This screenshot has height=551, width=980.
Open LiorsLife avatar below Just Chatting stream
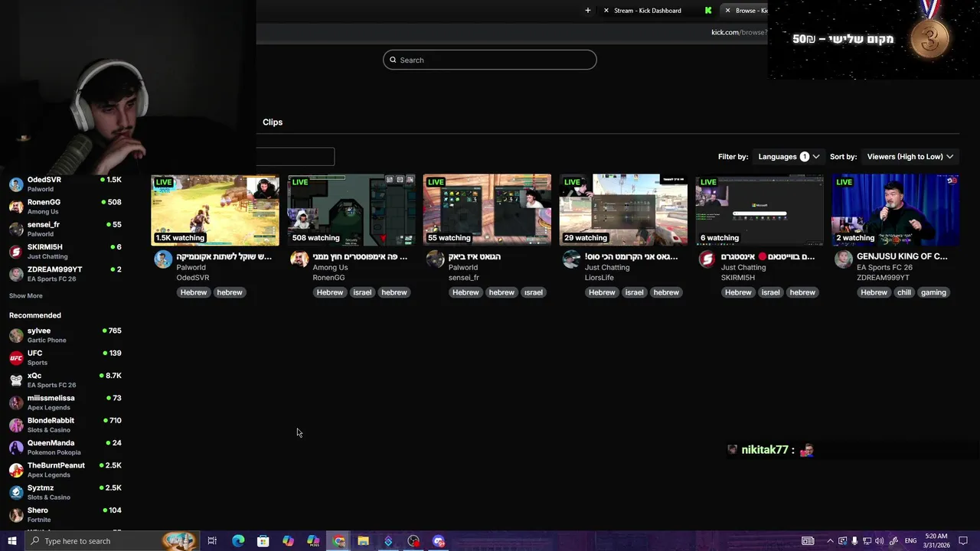[x=572, y=259]
